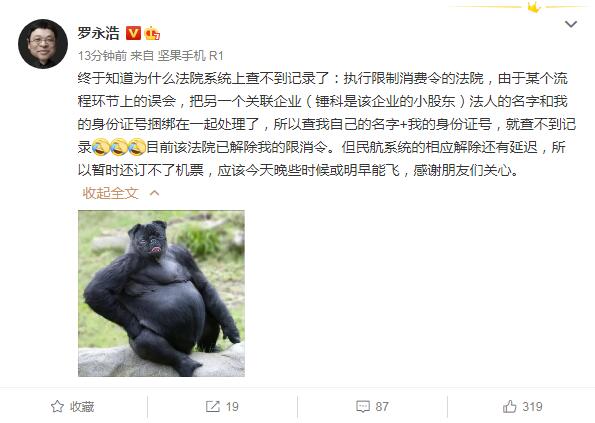595x423 pixels.
Task: Click the 13分钟前 timestamp
Action: point(102,56)
